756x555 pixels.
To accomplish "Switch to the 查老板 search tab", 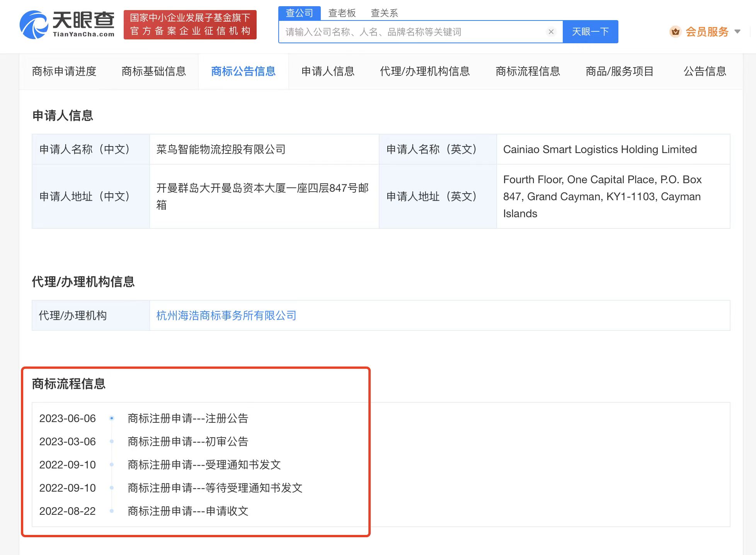I will [342, 13].
